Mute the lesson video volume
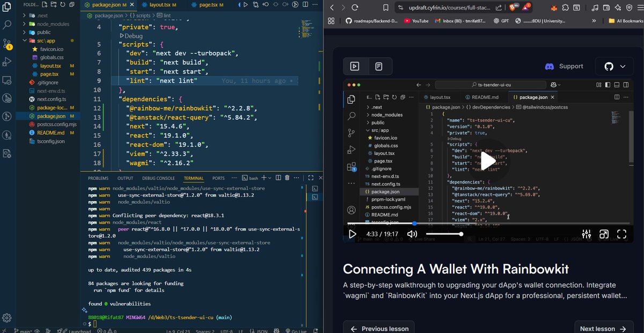The width and height of the screenshot is (644, 333). tap(412, 234)
